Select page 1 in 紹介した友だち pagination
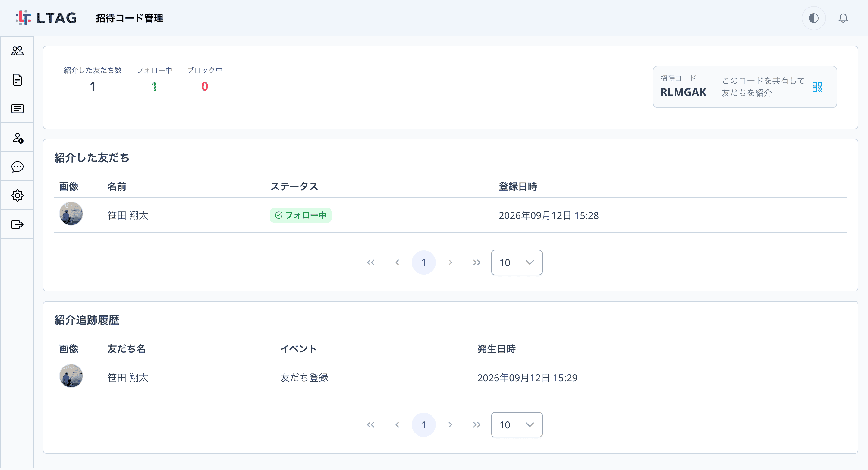The width and height of the screenshot is (868, 470). click(x=423, y=262)
